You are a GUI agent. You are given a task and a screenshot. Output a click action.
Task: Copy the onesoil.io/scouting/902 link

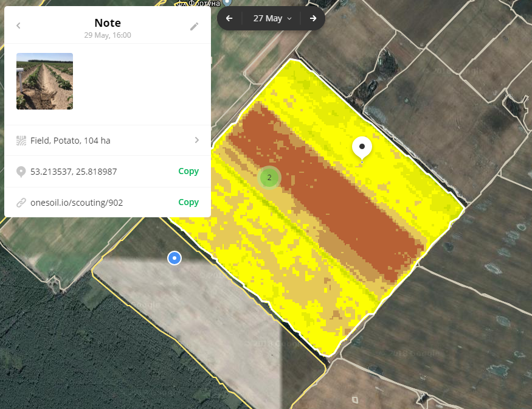[x=188, y=201]
